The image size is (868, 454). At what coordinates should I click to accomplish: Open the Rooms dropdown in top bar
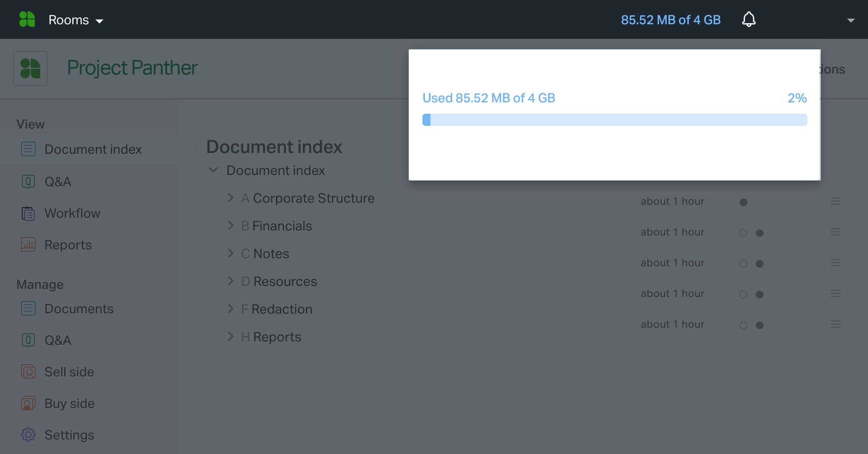76,20
